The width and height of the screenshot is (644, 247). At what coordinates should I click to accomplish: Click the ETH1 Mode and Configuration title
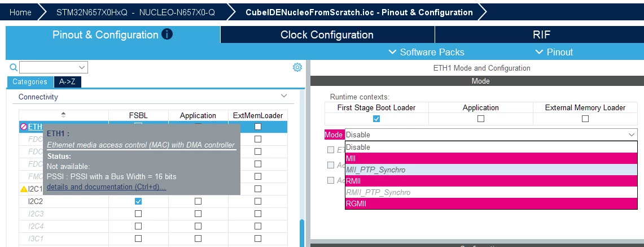[482, 68]
